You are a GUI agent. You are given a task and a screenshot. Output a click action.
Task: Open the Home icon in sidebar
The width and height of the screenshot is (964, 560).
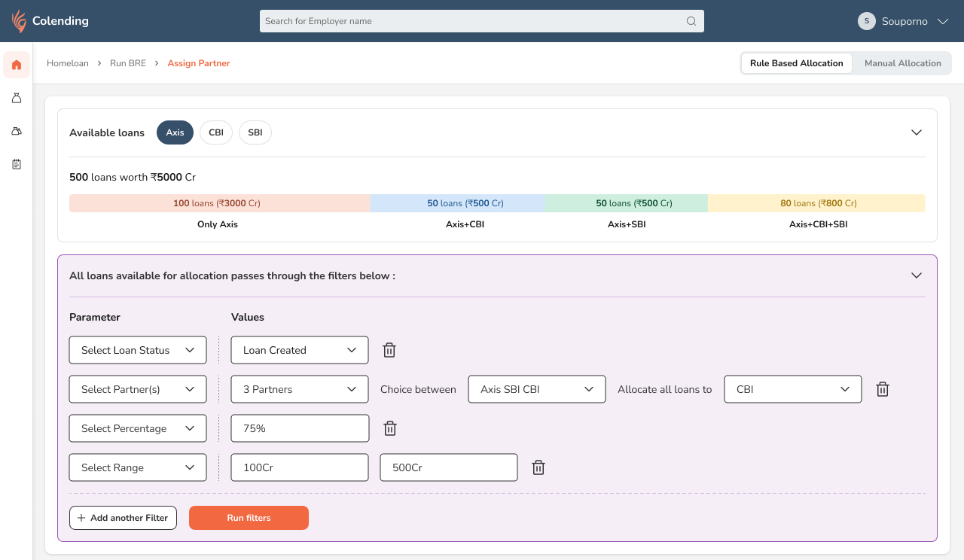click(17, 65)
